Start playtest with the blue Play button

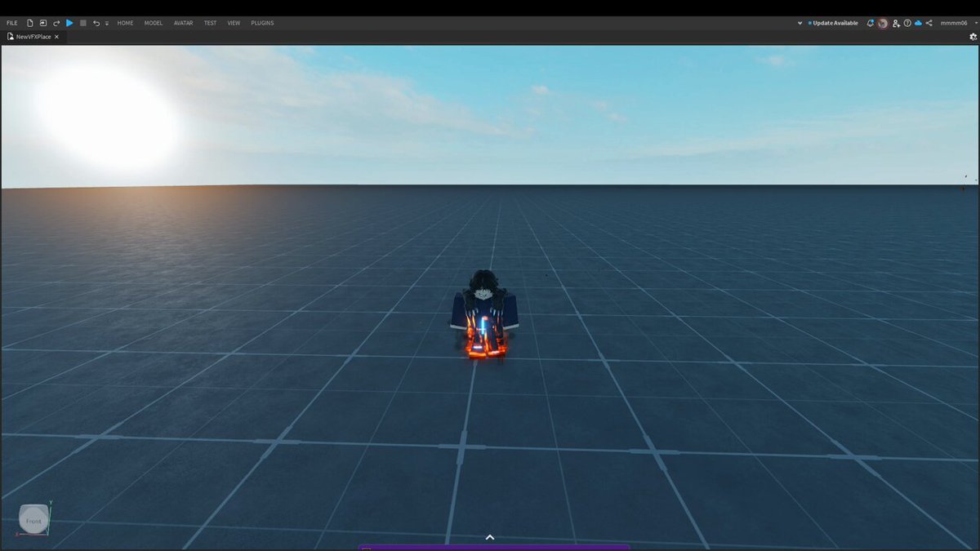[69, 23]
